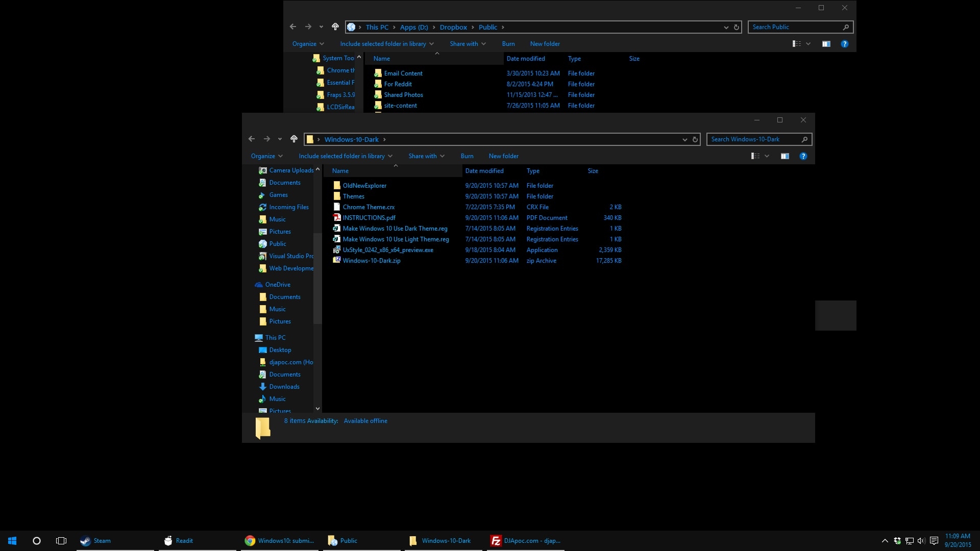
Task: Click the Date modified column header in Windows-10-Dark
Action: click(484, 171)
